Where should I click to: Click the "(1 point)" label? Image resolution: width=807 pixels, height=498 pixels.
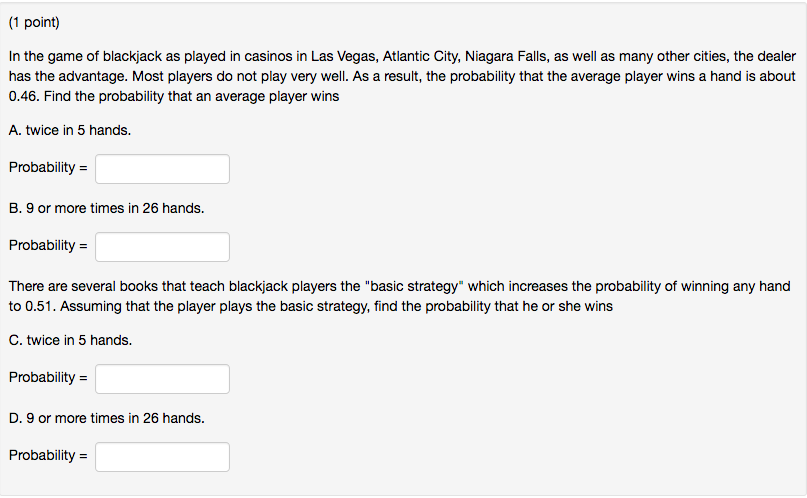click(34, 23)
